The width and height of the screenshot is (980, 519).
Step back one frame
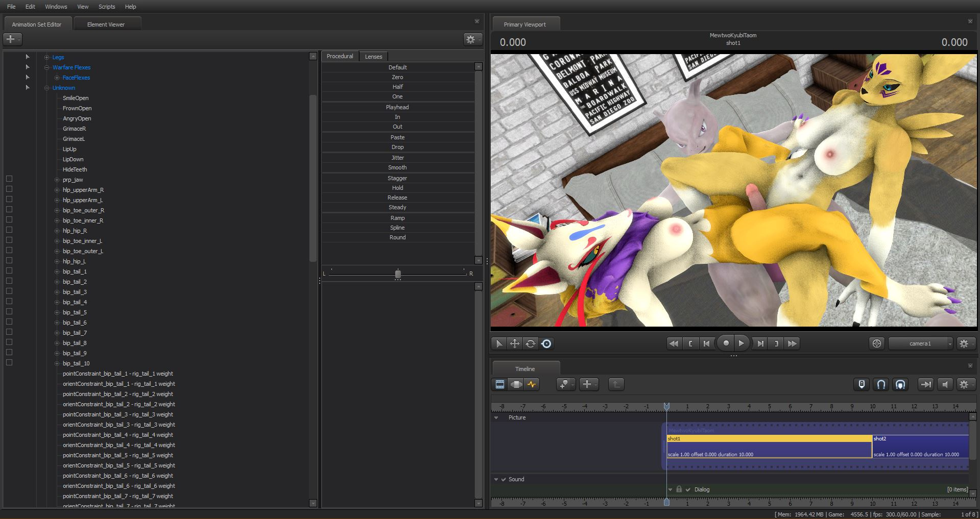pyautogui.click(x=707, y=343)
